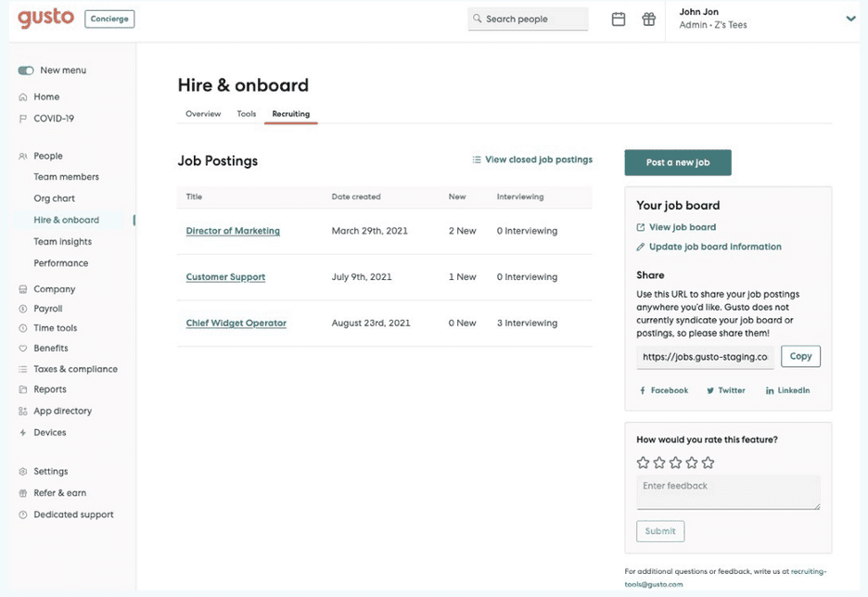
Task: Open View closed job postings list
Action: 532,159
